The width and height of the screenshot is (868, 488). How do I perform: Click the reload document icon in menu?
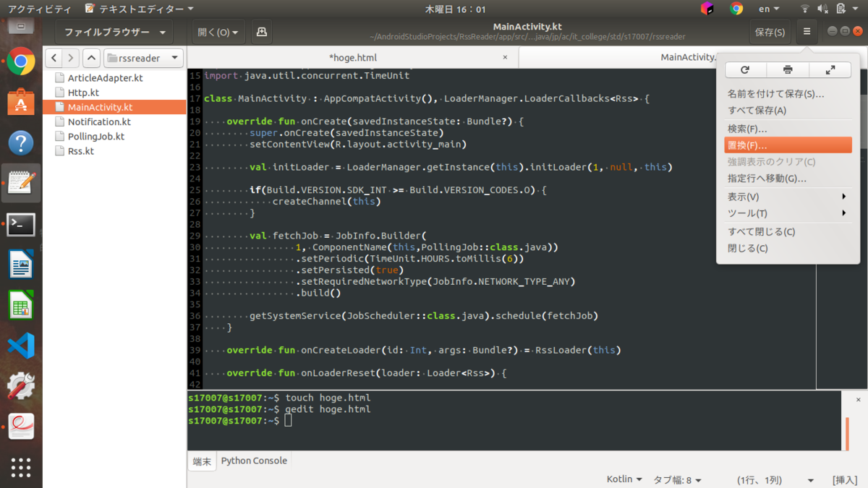pos(745,69)
